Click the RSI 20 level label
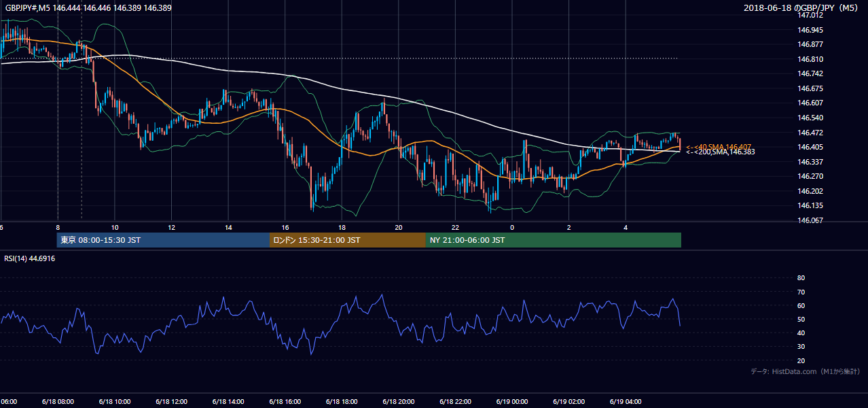Screen dimensions: 868x408 click(801, 360)
